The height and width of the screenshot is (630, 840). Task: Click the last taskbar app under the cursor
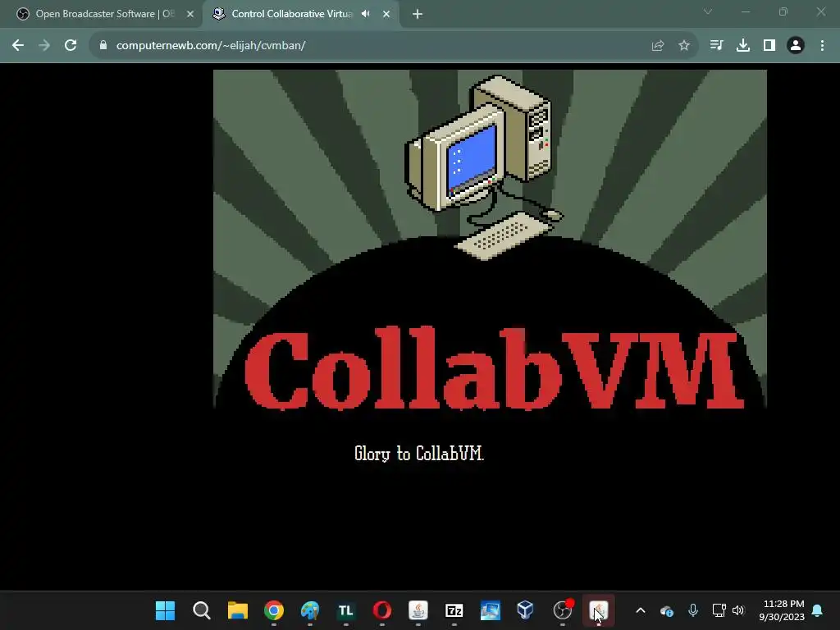[x=598, y=610]
